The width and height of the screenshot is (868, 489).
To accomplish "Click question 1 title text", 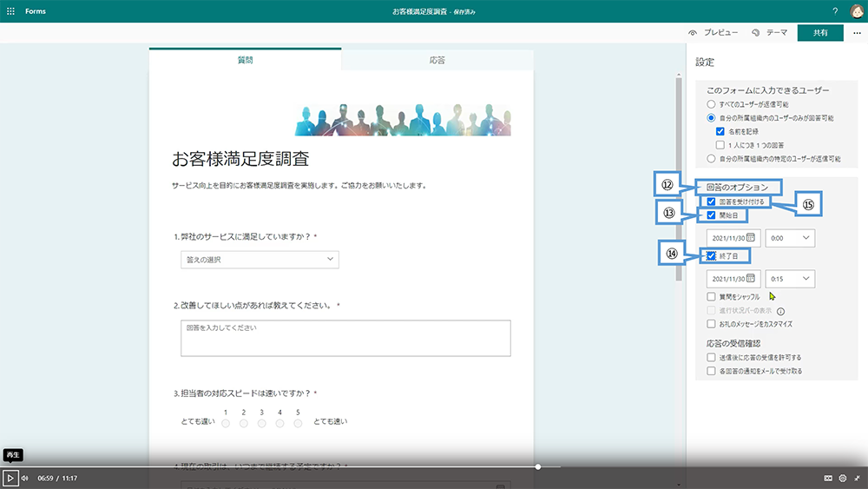I will pyautogui.click(x=246, y=236).
